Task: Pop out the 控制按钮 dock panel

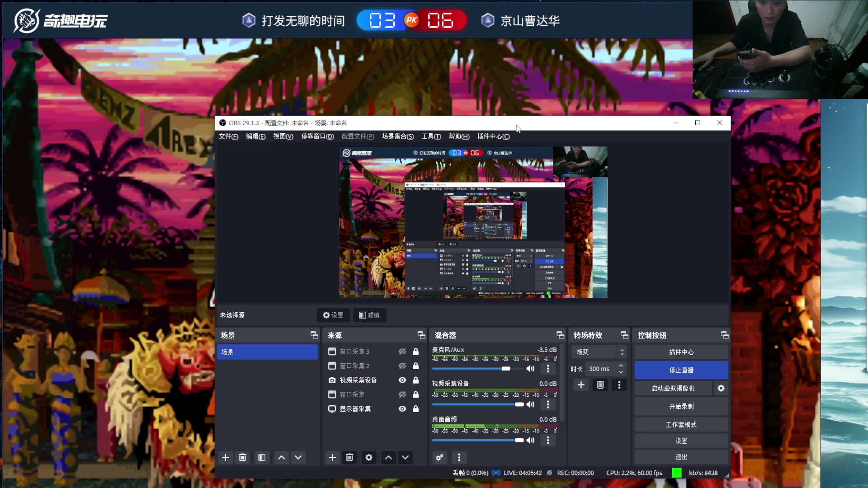Action: pos(725,335)
